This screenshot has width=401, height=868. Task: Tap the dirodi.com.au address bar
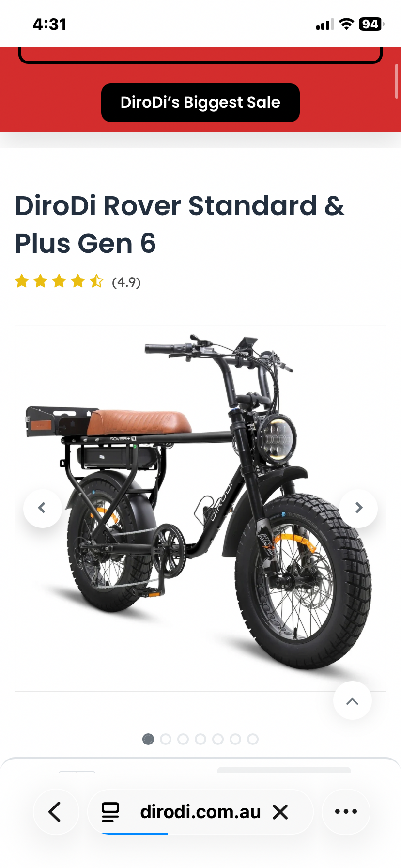pyautogui.click(x=200, y=812)
